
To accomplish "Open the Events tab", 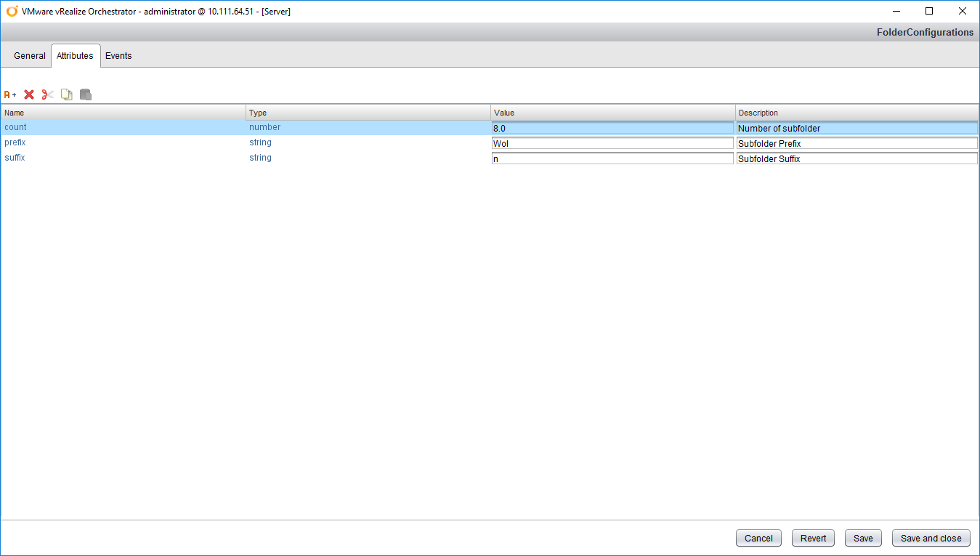I will [118, 56].
